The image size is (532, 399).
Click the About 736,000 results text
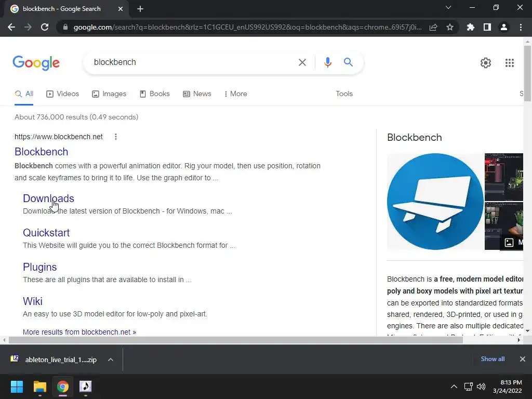76,117
